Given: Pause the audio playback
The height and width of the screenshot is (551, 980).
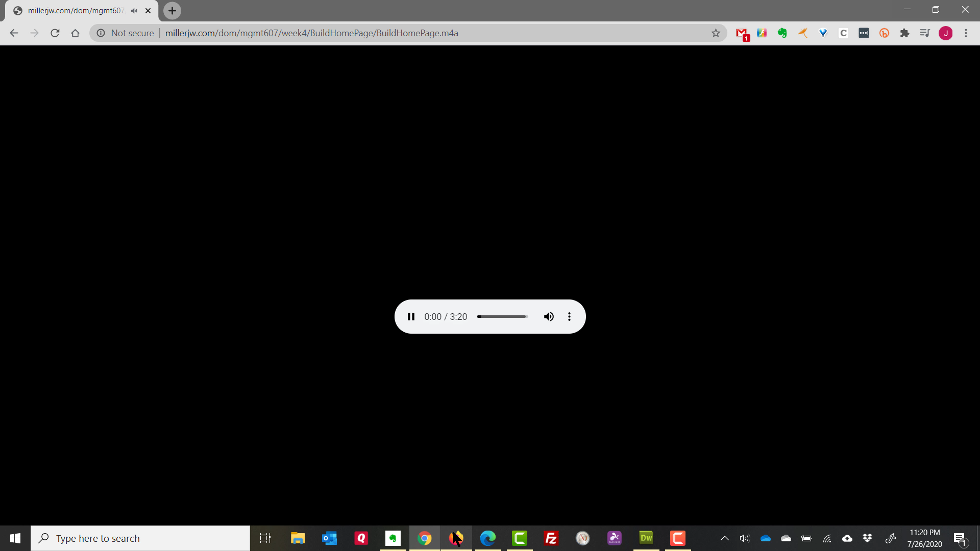Looking at the screenshot, I should click(411, 317).
